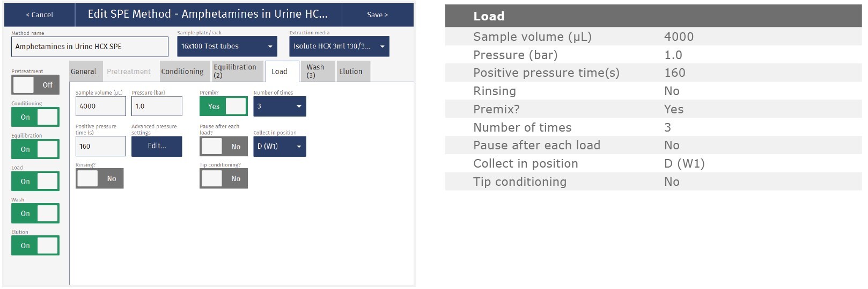
Task: Toggle the Load step switch
Action: point(35,182)
